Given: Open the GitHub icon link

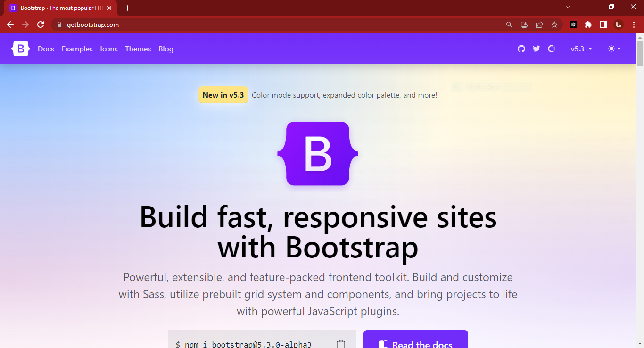Looking at the screenshot, I should [521, 49].
